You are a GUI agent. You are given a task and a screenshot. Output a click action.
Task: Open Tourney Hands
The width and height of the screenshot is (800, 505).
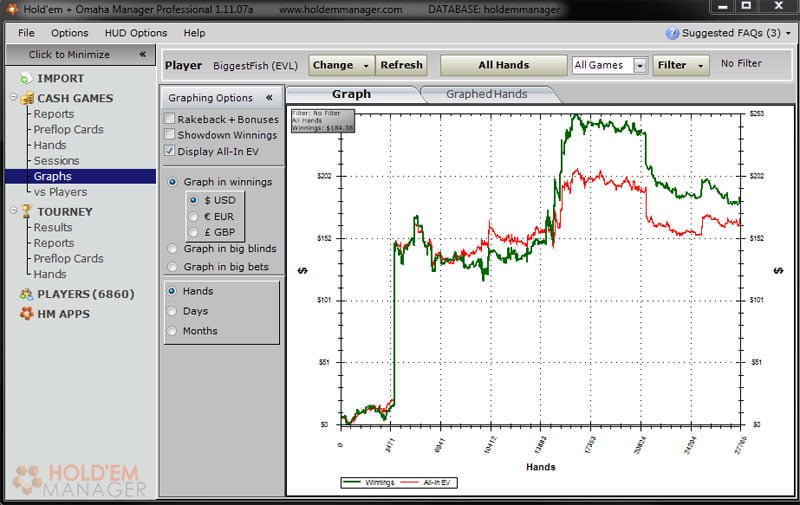click(x=49, y=274)
